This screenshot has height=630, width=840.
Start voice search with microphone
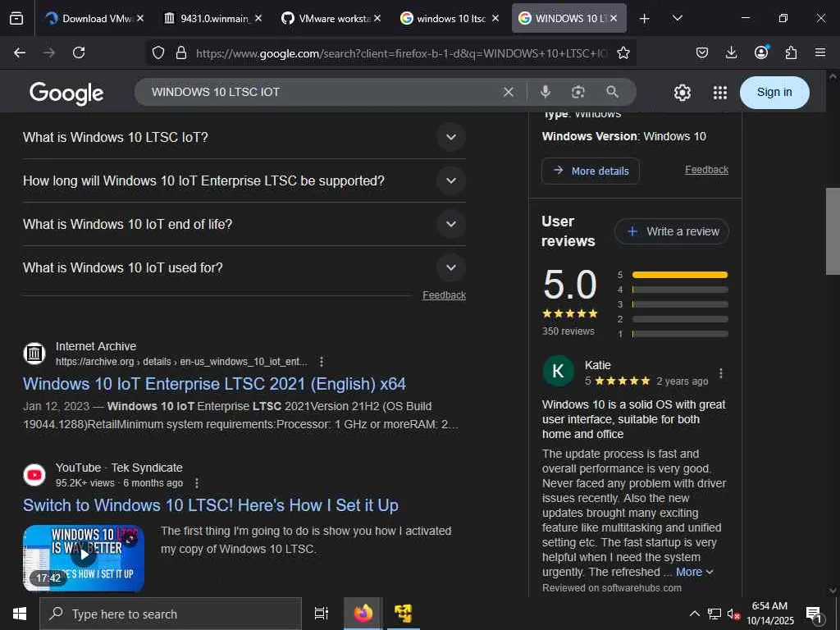546,92
